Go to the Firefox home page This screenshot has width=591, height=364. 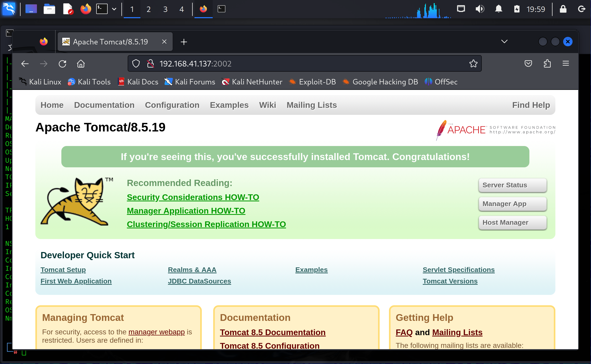[81, 64]
